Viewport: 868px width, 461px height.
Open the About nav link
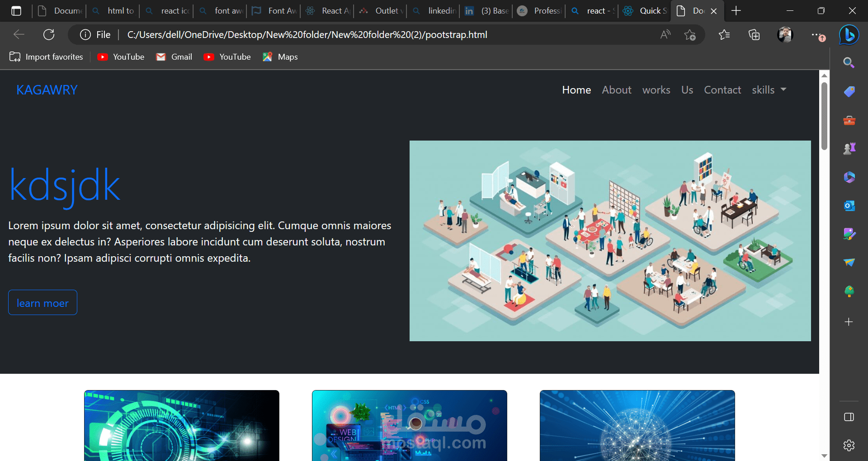tap(617, 90)
